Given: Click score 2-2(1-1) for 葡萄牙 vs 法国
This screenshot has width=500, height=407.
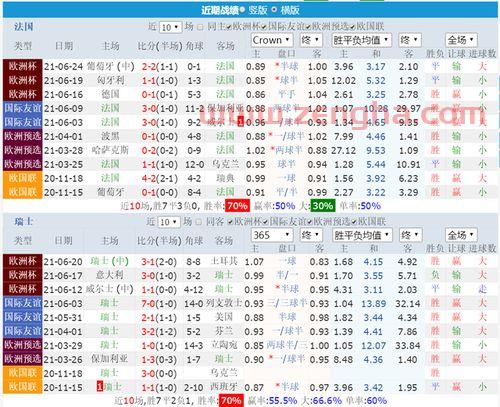Looking at the screenshot, I should pos(160,67).
